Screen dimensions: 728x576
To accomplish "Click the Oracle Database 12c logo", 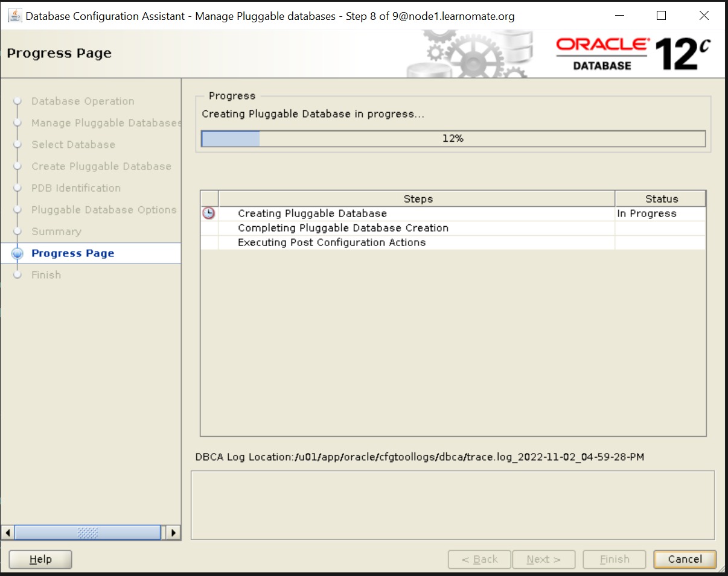I will point(632,54).
